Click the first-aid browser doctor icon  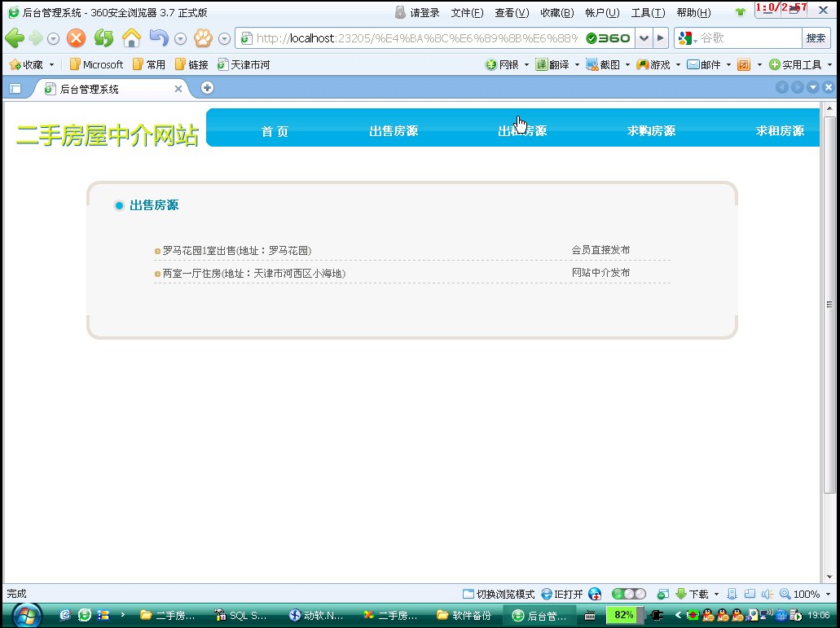(x=595, y=594)
